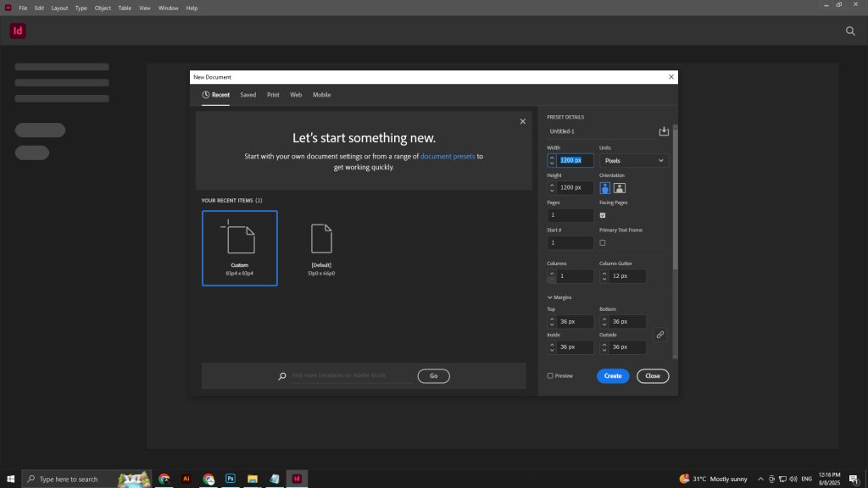Dismiss the 'Let's start something new' banner

coord(522,122)
